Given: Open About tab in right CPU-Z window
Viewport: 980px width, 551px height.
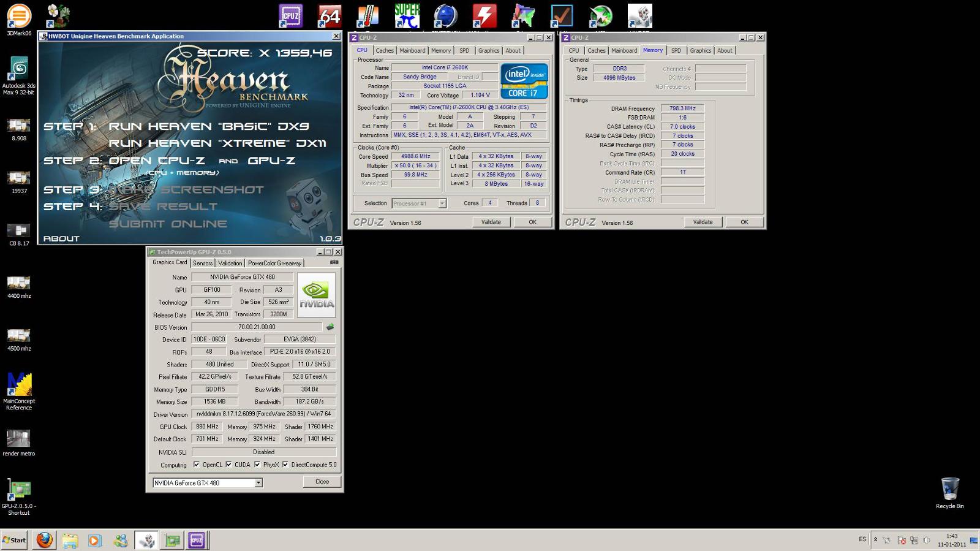Looking at the screenshot, I should coord(725,50).
